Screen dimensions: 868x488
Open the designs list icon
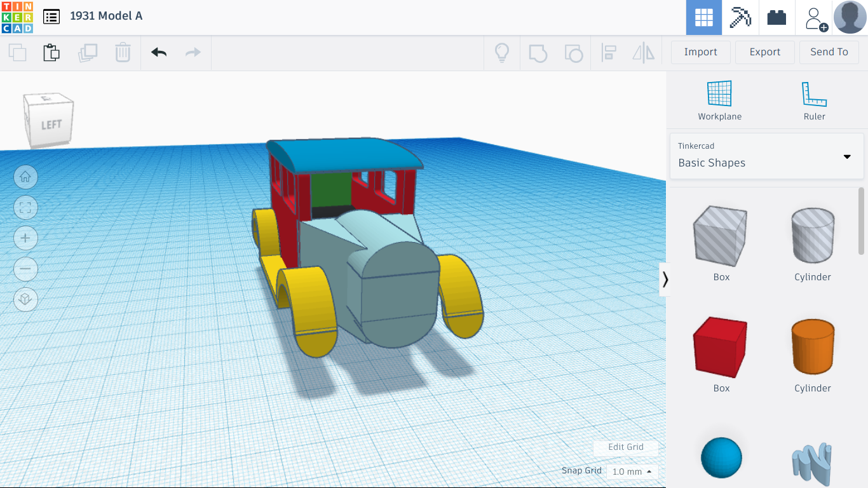(x=51, y=17)
